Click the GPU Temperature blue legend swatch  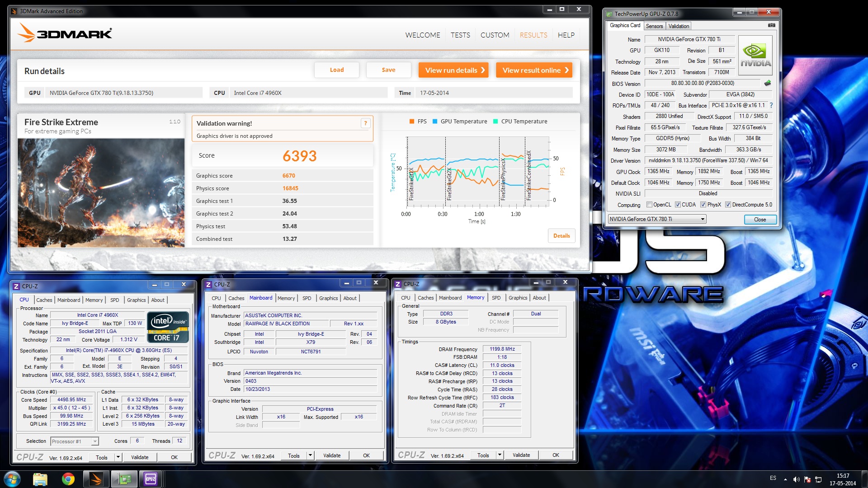point(435,122)
